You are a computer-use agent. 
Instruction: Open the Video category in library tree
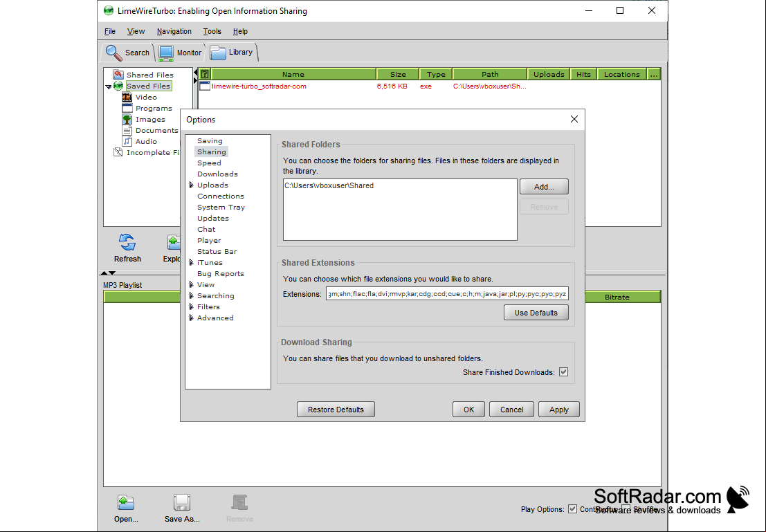[146, 98]
